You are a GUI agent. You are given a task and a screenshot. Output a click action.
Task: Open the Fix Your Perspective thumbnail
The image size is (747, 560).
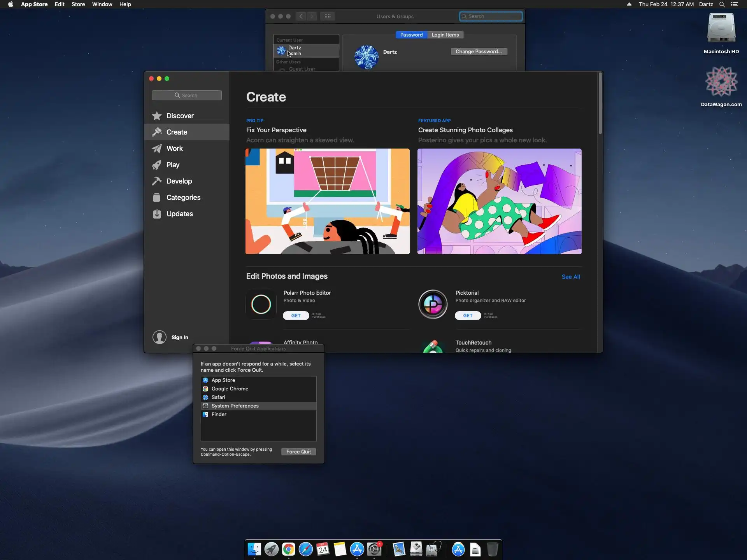(x=327, y=201)
